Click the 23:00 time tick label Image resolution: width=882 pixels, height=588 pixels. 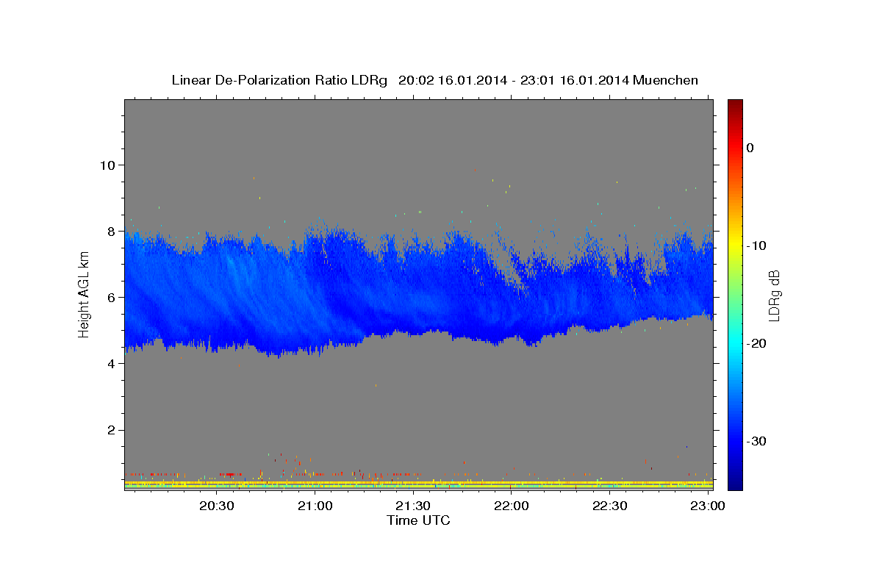point(709,506)
